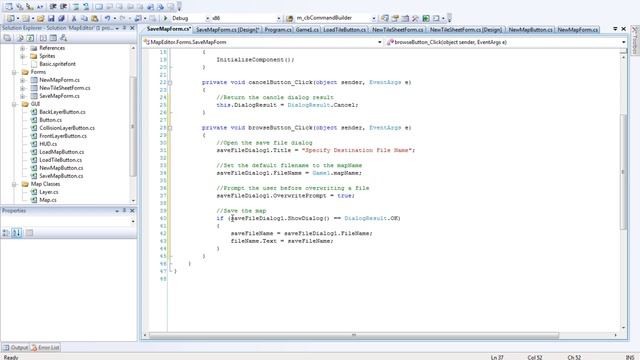
Task: Switch to Program.cs tab
Action: 278,30
